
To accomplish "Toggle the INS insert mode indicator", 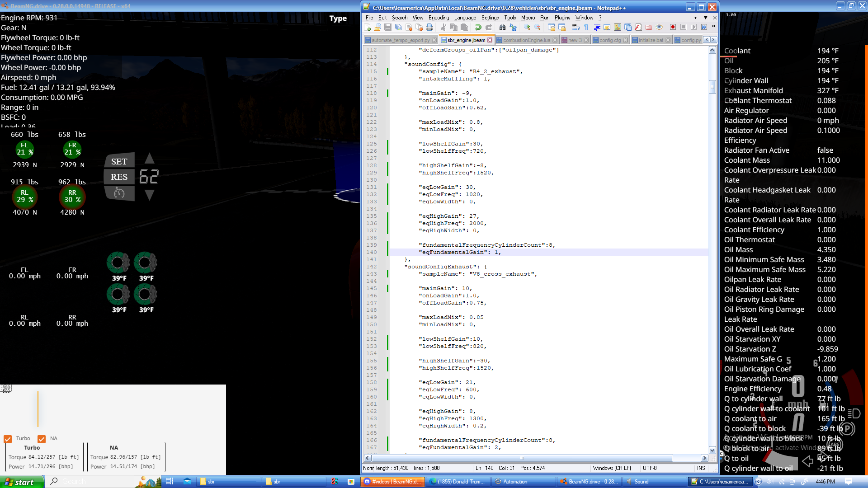I will click(701, 468).
